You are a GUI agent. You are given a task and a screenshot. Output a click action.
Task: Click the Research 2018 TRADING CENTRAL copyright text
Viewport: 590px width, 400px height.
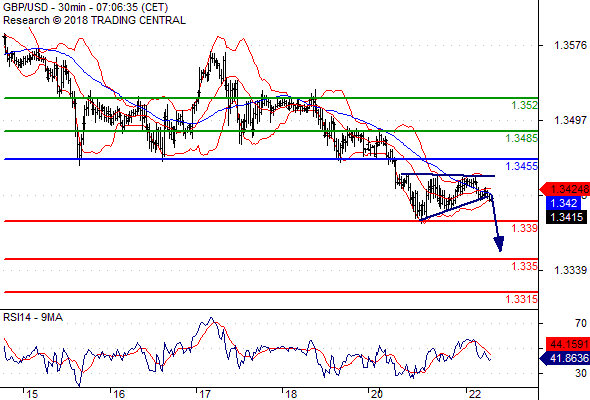(94, 20)
